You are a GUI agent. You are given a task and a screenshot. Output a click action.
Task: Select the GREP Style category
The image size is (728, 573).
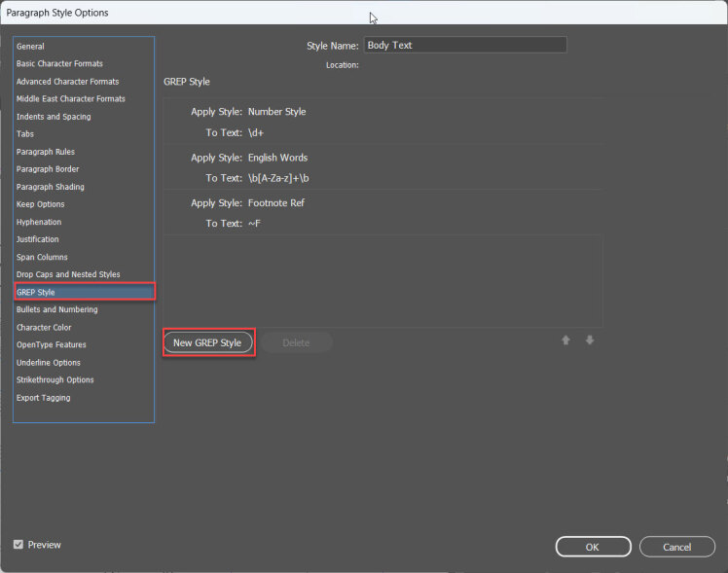pos(85,292)
